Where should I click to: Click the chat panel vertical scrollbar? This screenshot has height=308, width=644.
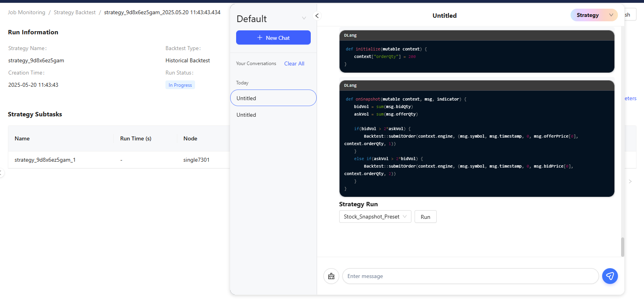(x=623, y=247)
